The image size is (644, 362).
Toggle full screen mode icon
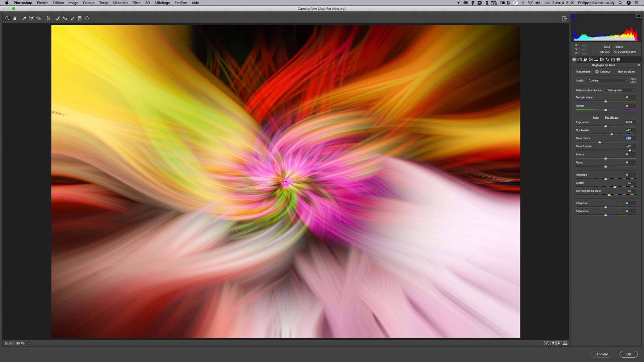[564, 18]
